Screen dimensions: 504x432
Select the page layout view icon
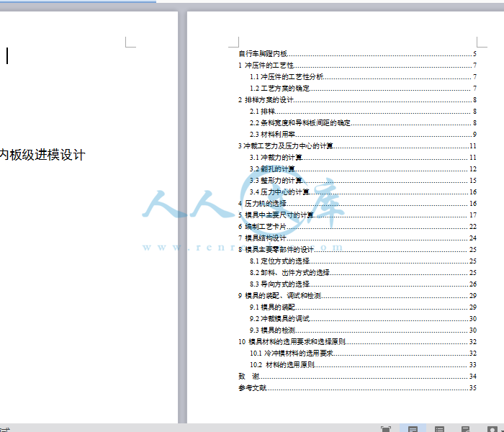pos(413,429)
